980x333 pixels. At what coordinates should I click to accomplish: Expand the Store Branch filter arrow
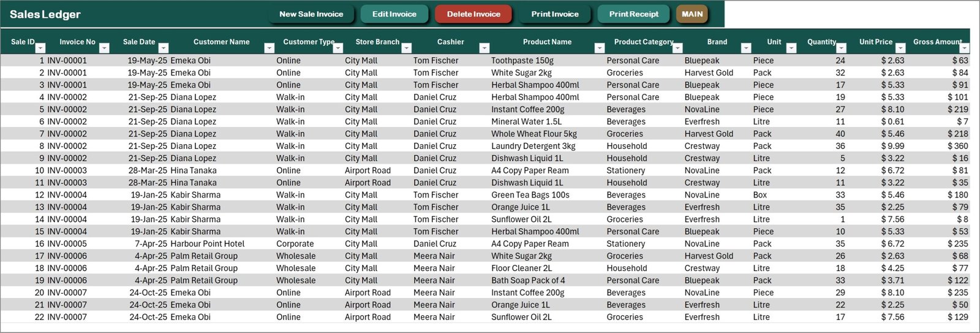(406, 48)
